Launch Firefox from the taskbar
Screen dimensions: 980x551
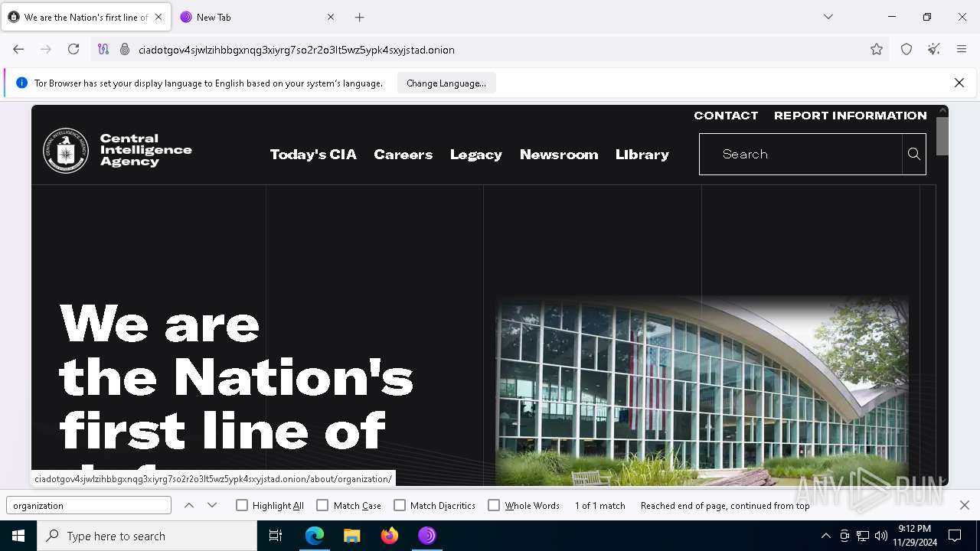390,536
